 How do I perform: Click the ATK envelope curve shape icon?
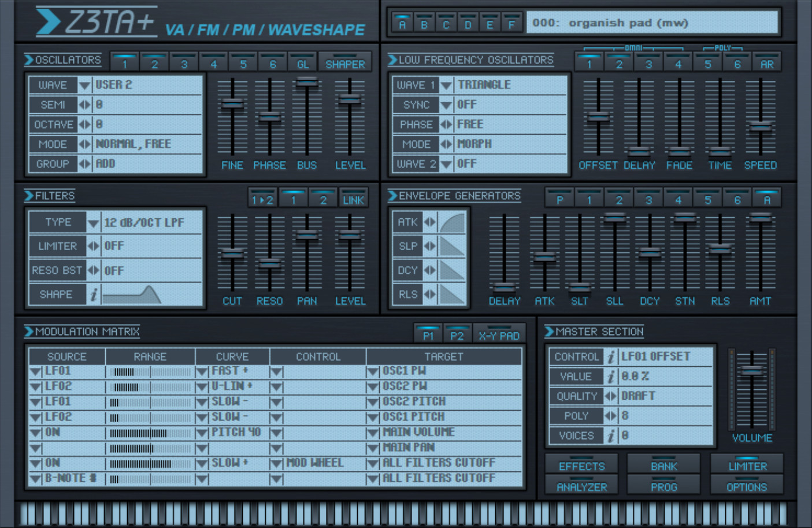[452, 222]
